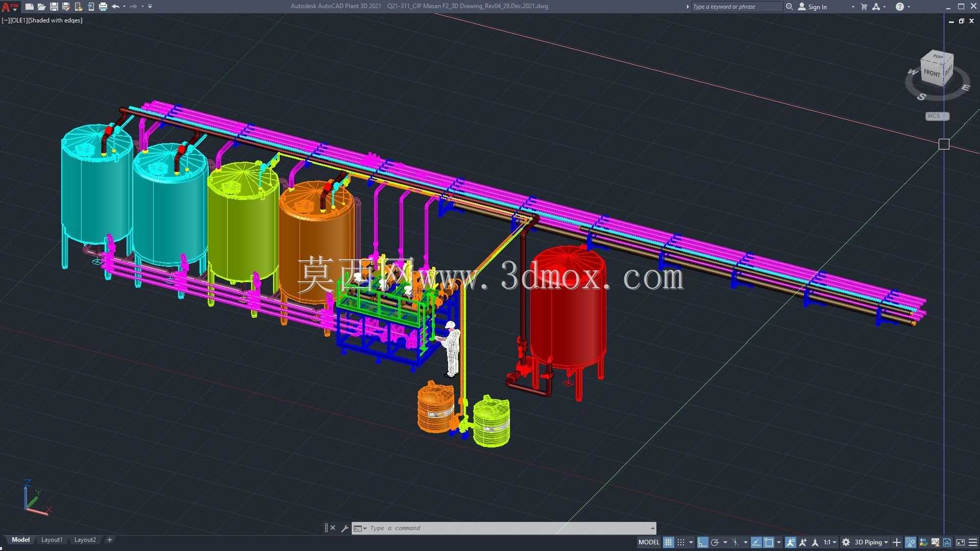
Task: Expand the Undo history dropdown
Action: [124, 7]
